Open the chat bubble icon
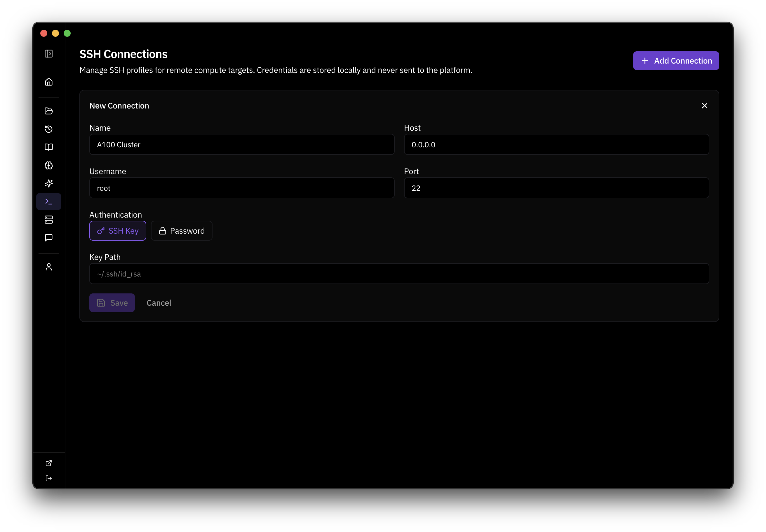766x532 pixels. (49, 238)
